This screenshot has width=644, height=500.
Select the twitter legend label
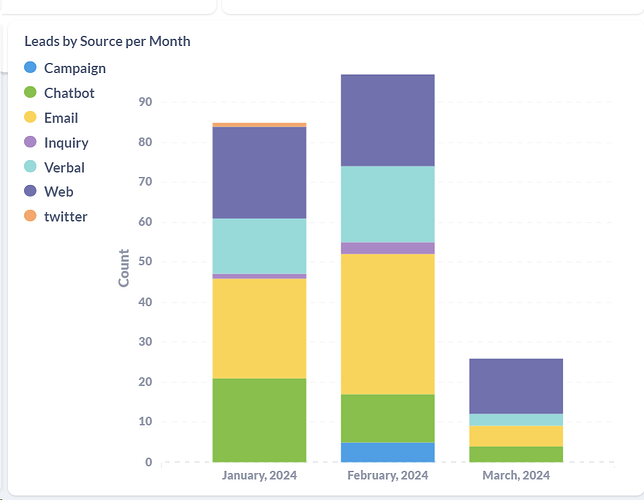click(x=66, y=217)
